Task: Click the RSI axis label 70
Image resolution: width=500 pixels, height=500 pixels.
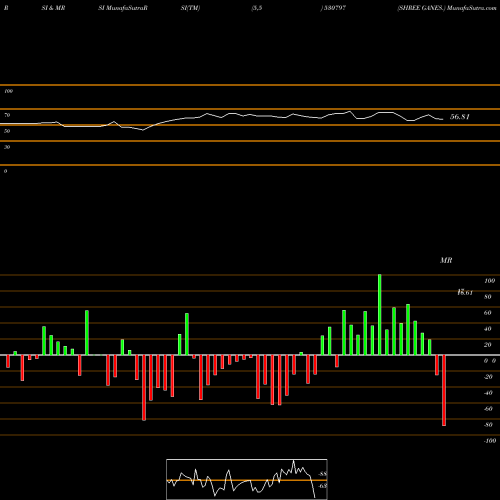Action: click(7, 115)
